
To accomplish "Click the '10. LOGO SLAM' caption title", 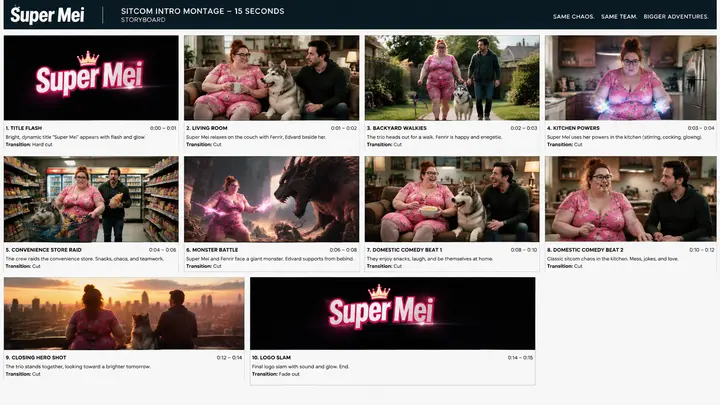I will pyautogui.click(x=271, y=357).
